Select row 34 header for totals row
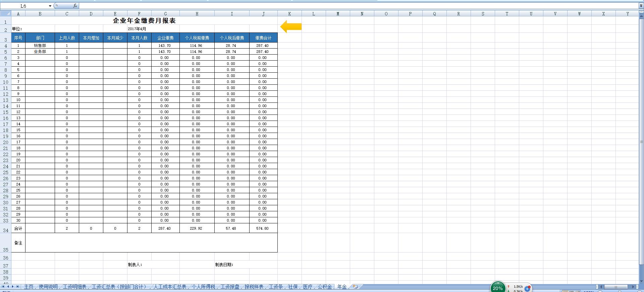 click(x=6, y=230)
